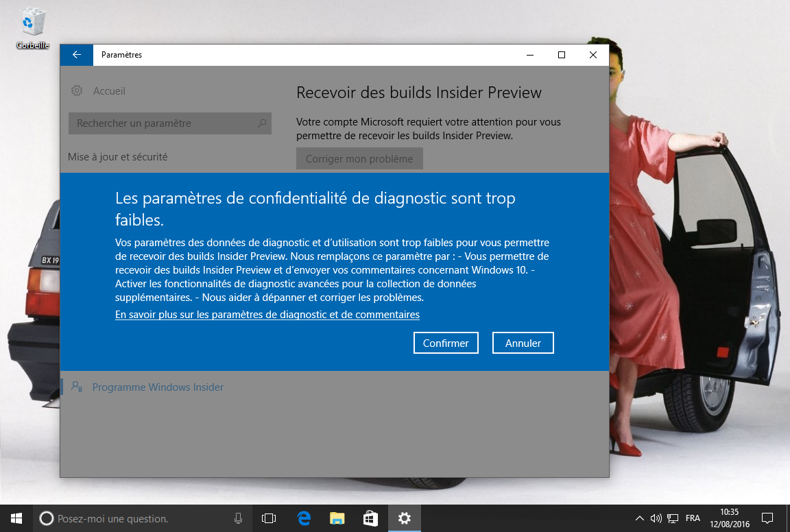
Task: Select the Settings gear in the taskbar
Action: tap(405, 518)
